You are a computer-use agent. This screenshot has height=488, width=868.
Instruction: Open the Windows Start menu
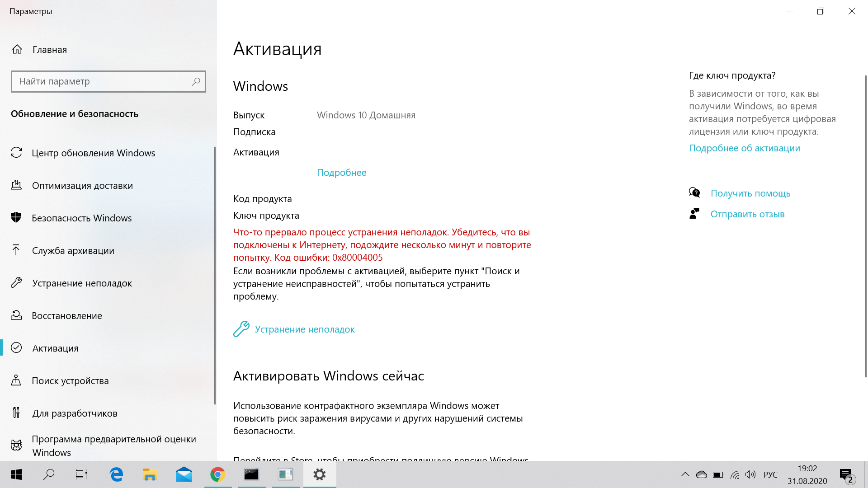coord(16,474)
